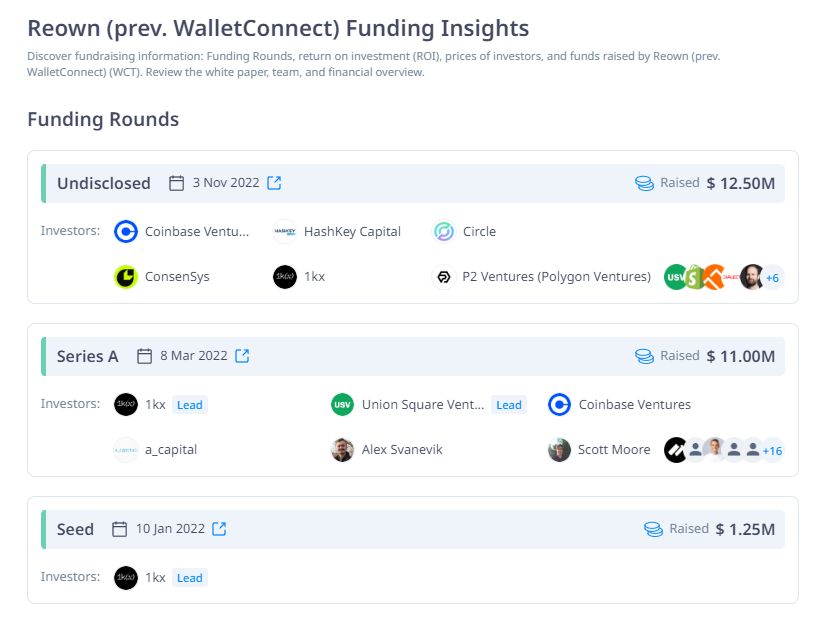Click the Lead badge for Union Square Ventures
This screenshot has width=822, height=622.
(509, 405)
